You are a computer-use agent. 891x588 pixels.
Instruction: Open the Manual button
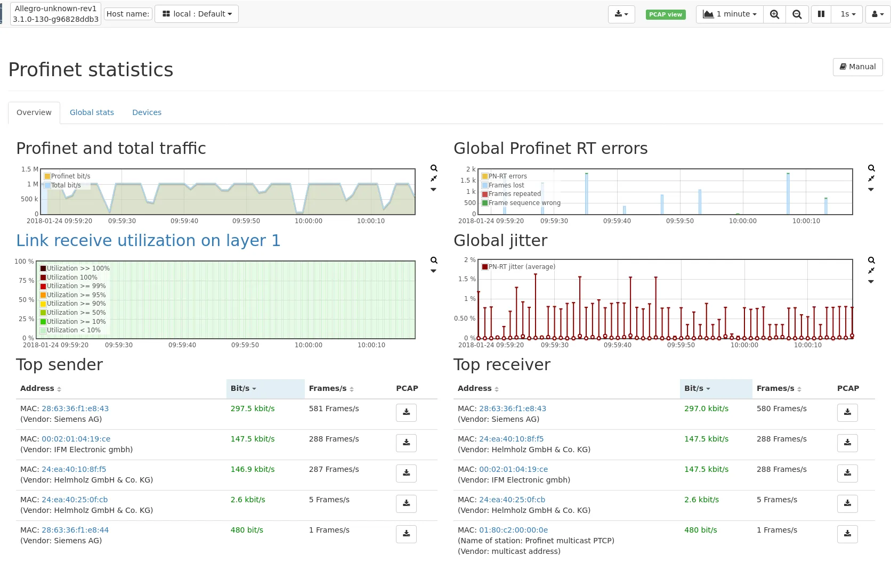tap(857, 67)
